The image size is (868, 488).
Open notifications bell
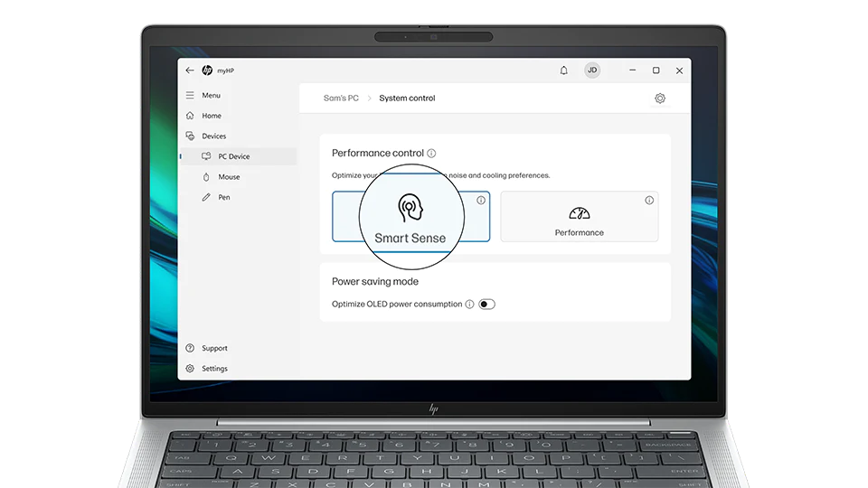[x=563, y=70]
